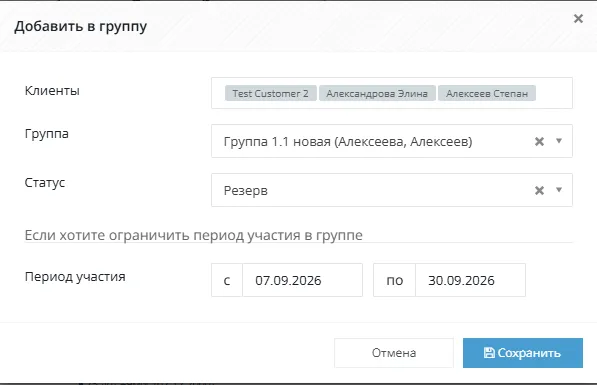
Task: Click the Группа label
Action: (46, 134)
